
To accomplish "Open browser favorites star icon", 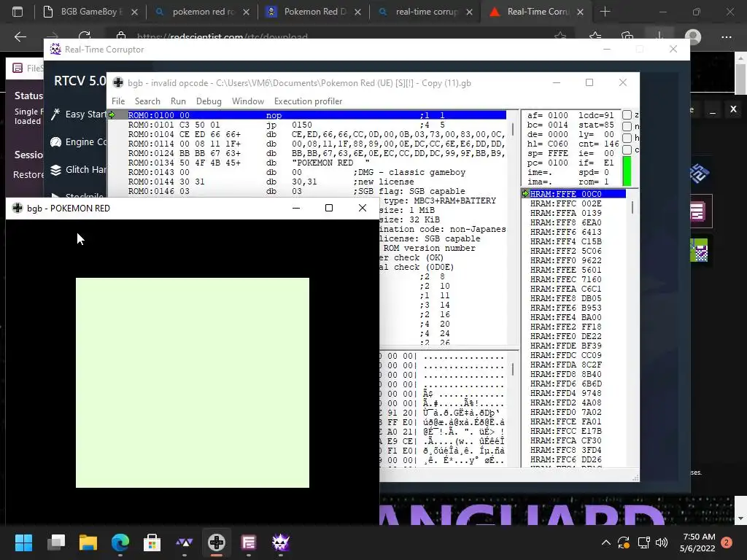I will (595, 36).
